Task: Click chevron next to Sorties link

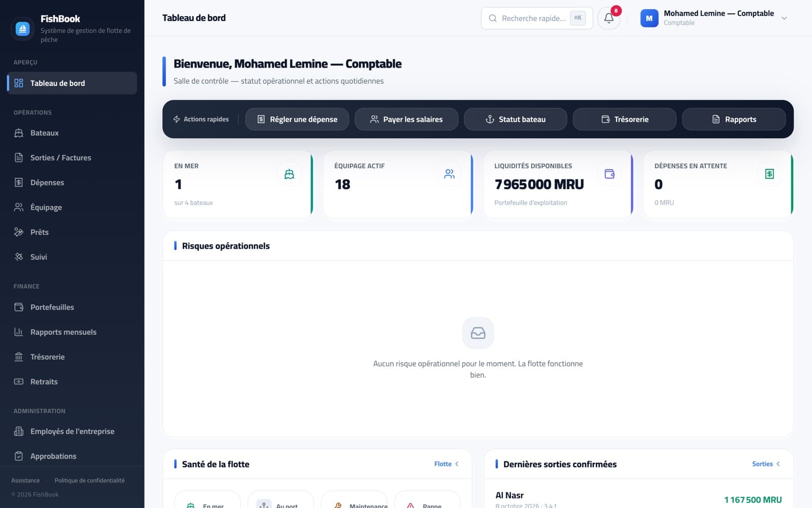Action: [x=778, y=464]
